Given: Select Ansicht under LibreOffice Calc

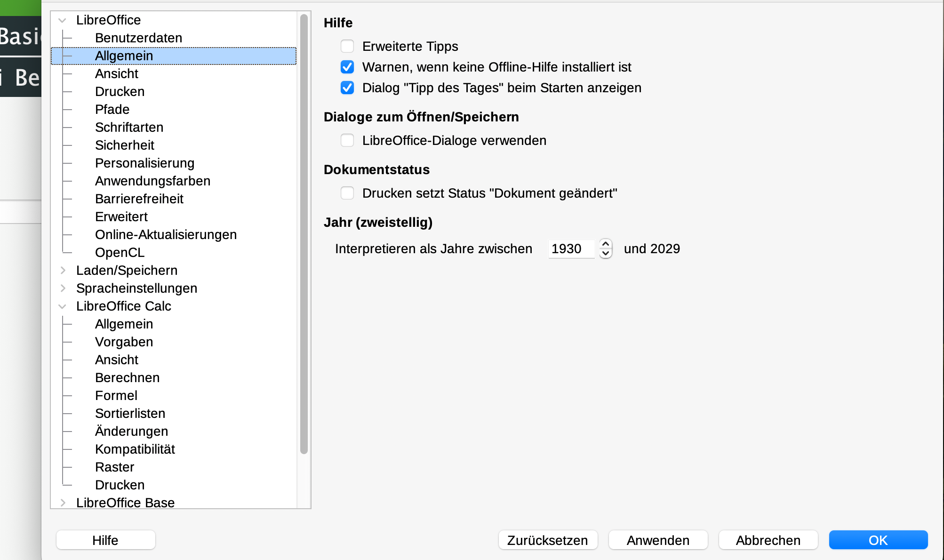Looking at the screenshot, I should coord(117,360).
